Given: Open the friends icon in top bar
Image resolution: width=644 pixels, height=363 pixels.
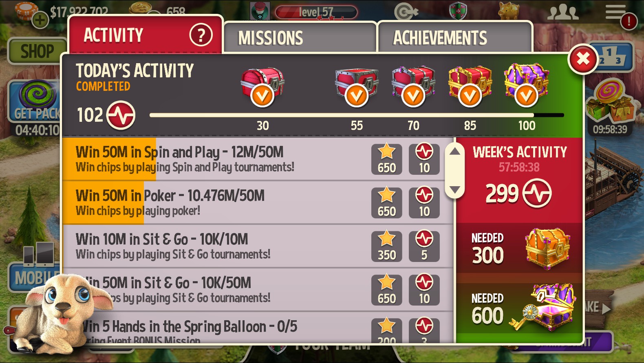Looking at the screenshot, I should click(562, 12).
